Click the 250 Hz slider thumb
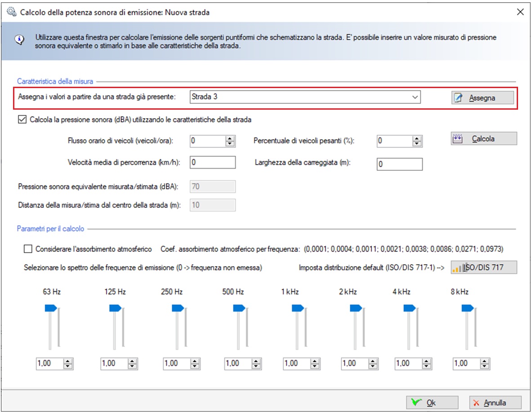The height and width of the screenshot is (414, 532). coord(178,308)
